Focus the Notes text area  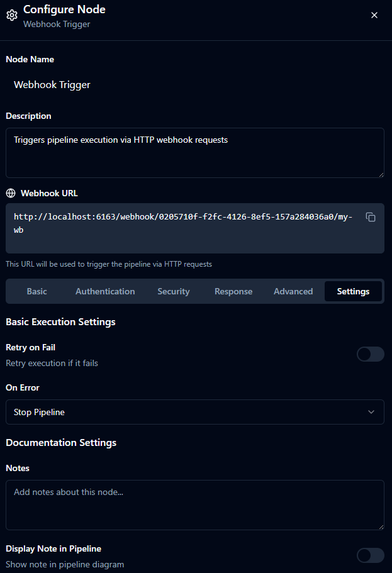[x=194, y=504]
